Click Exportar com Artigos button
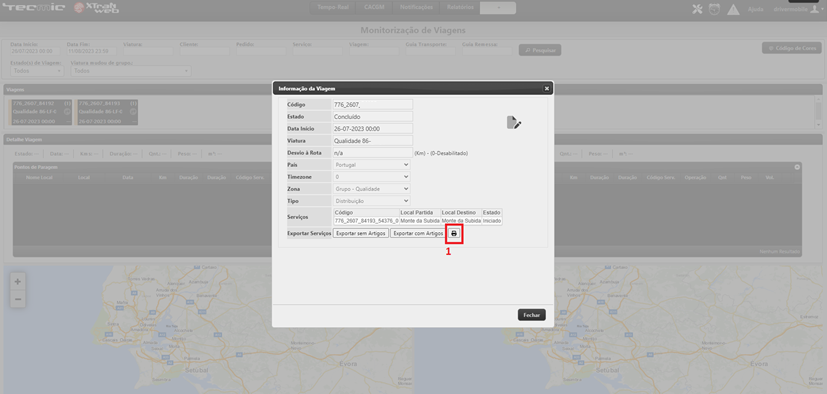827x394 pixels. coord(419,233)
